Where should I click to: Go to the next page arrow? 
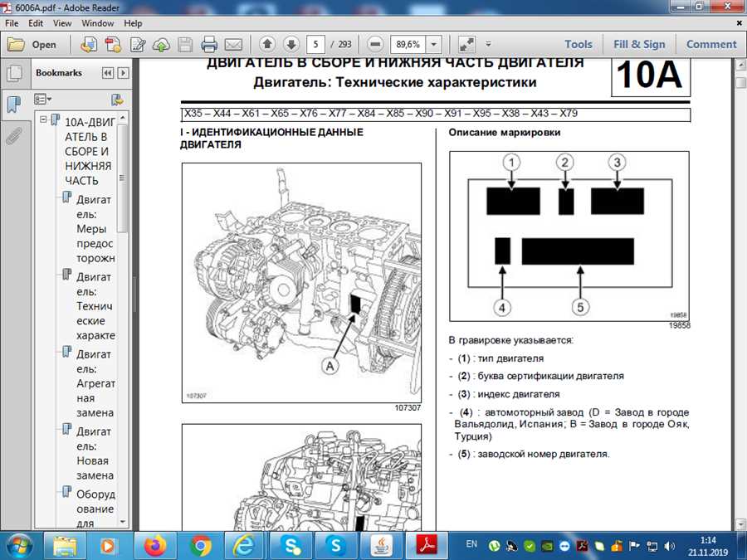click(290, 45)
